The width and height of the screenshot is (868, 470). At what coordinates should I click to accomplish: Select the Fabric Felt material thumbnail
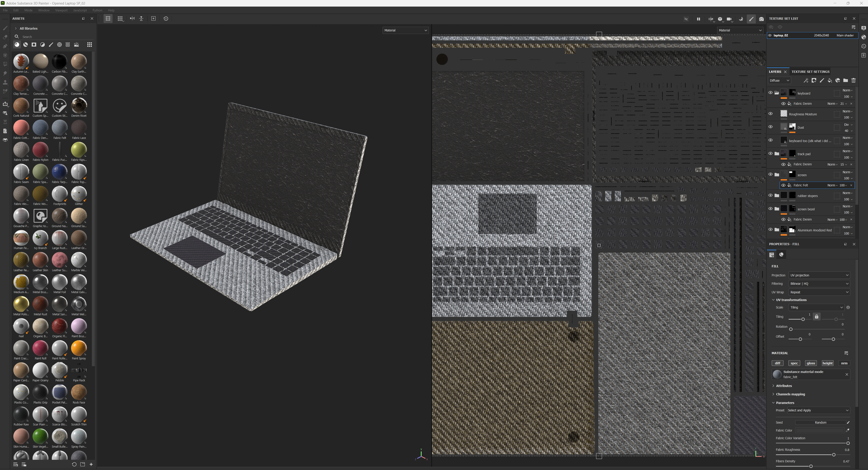pyautogui.click(x=59, y=128)
